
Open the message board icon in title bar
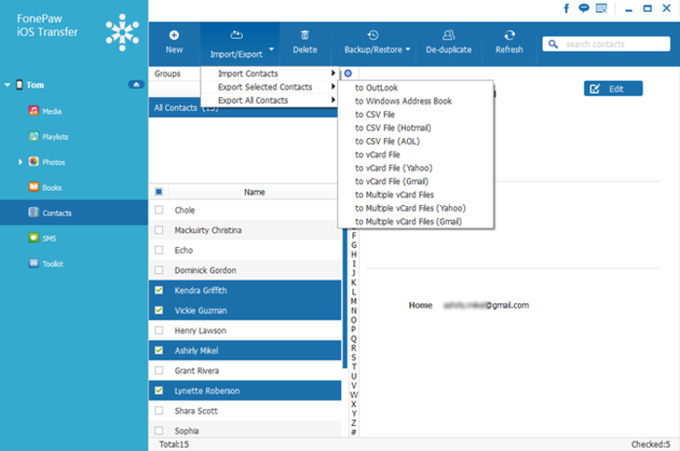click(601, 8)
